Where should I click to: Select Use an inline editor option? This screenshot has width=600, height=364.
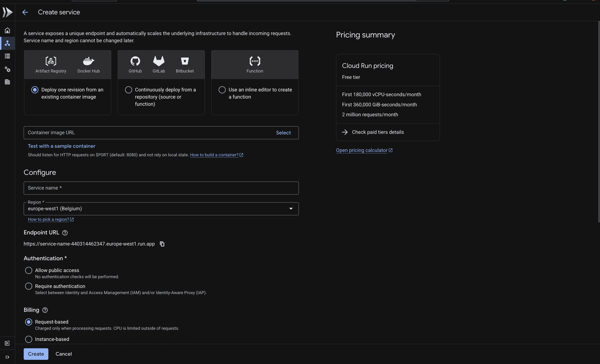tap(222, 90)
